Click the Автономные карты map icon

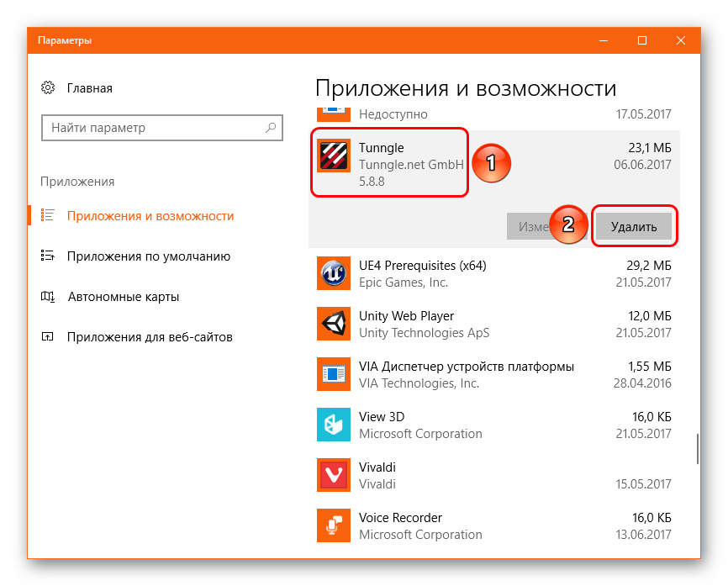tap(47, 296)
